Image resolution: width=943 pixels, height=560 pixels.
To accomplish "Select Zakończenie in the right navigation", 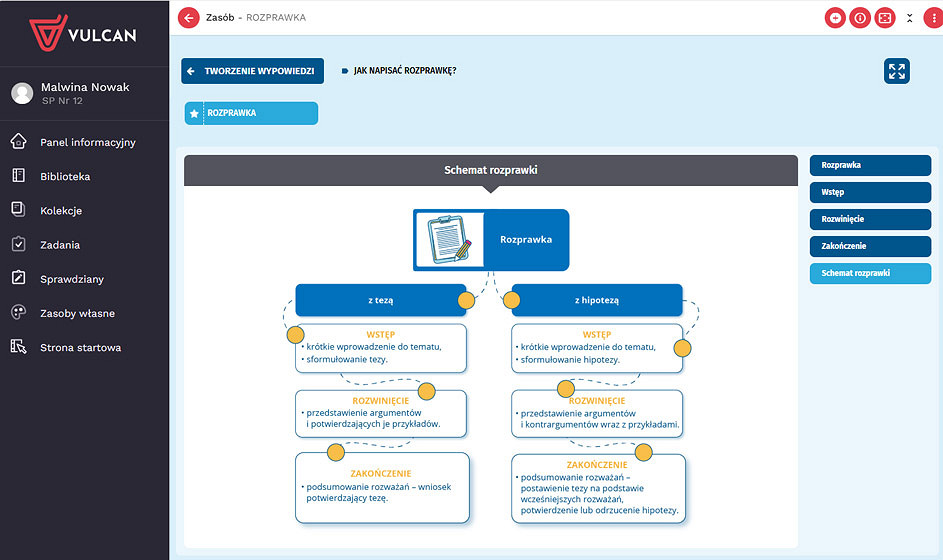I will [x=869, y=246].
